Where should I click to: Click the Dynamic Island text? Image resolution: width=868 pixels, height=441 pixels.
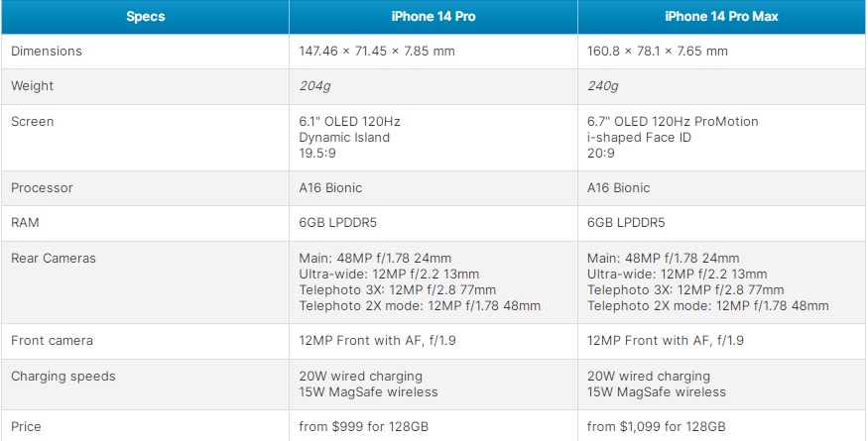point(344,137)
